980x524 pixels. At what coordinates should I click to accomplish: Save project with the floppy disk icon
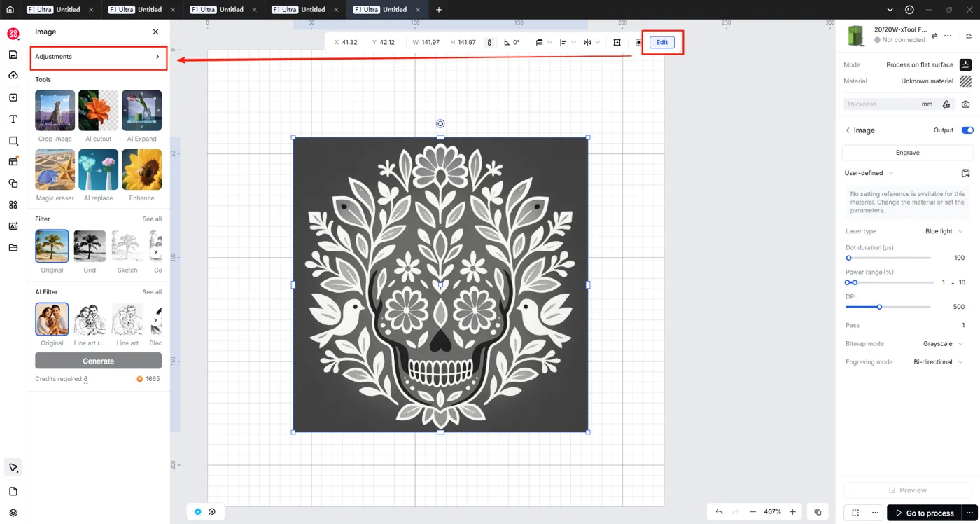tap(13, 55)
